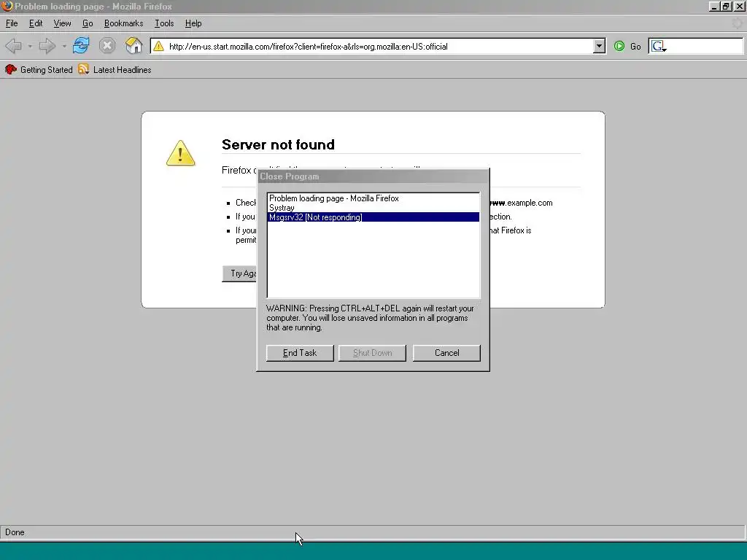Open the Go menu
747x560 pixels.
click(x=88, y=23)
